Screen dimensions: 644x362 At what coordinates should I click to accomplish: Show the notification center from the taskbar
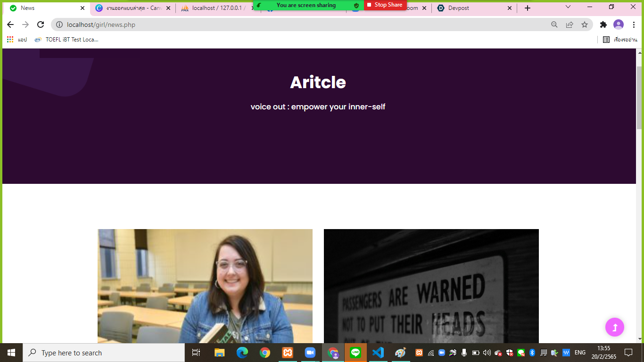[629, 353]
